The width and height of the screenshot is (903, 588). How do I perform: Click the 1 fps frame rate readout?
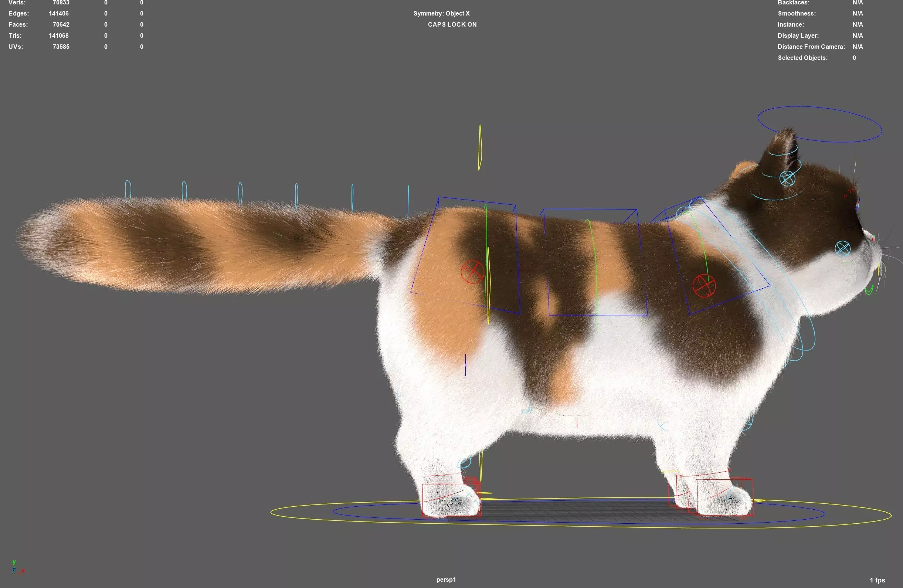coord(877,580)
